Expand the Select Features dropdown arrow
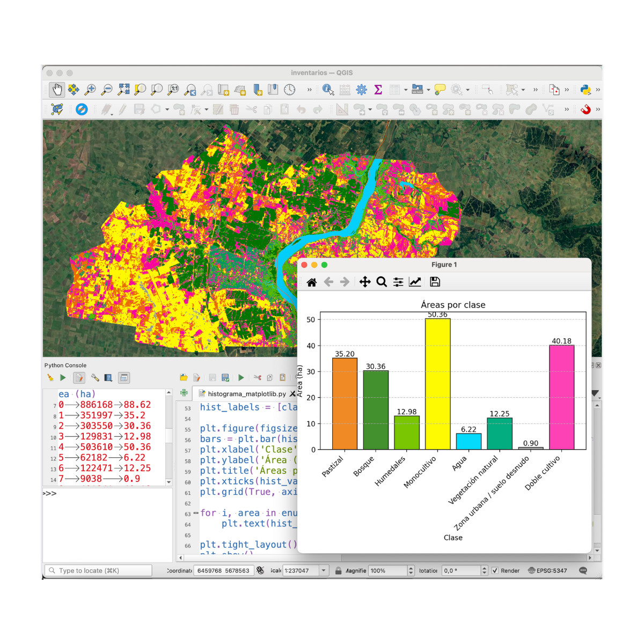The image size is (644, 644). pyautogui.click(x=523, y=90)
